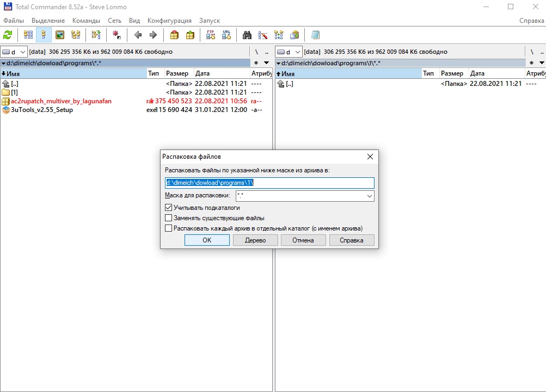Viewport: 546px width, 392px height.
Task: Open right panel favorites asterisk button
Action: (x=531, y=63)
